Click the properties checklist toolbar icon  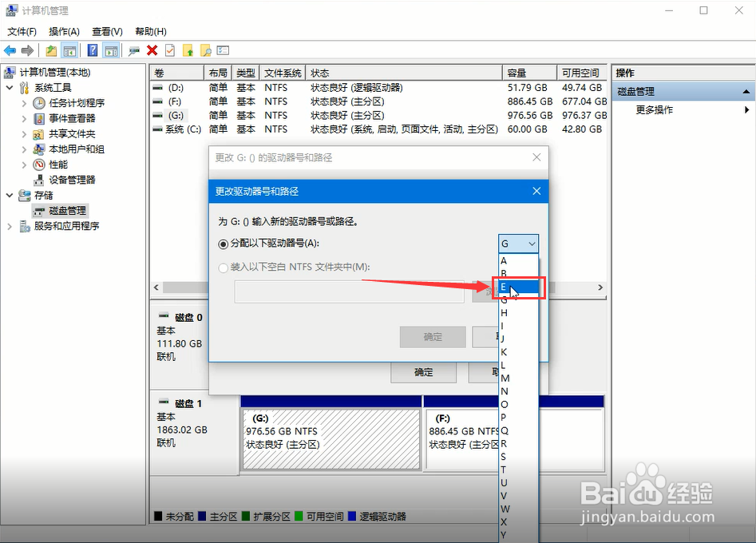click(223, 50)
